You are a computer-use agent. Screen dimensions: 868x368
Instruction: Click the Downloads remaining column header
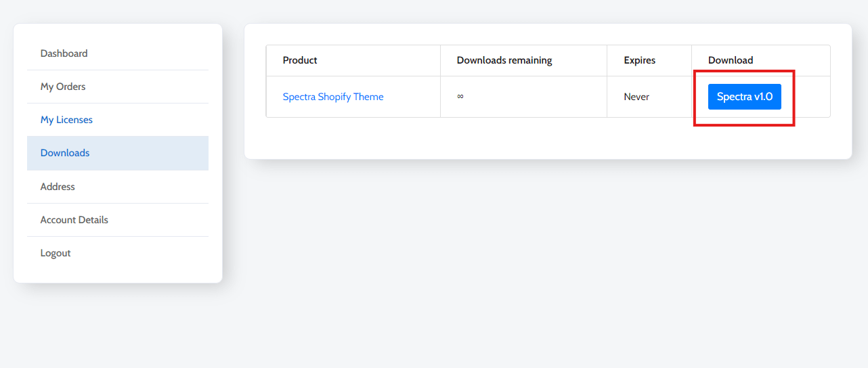pos(504,60)
